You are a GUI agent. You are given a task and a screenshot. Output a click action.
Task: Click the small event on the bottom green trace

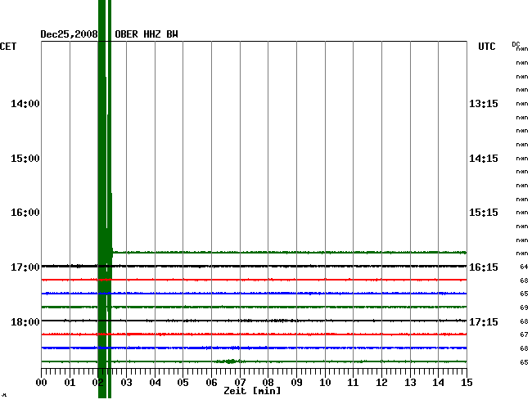pos(229,361)
